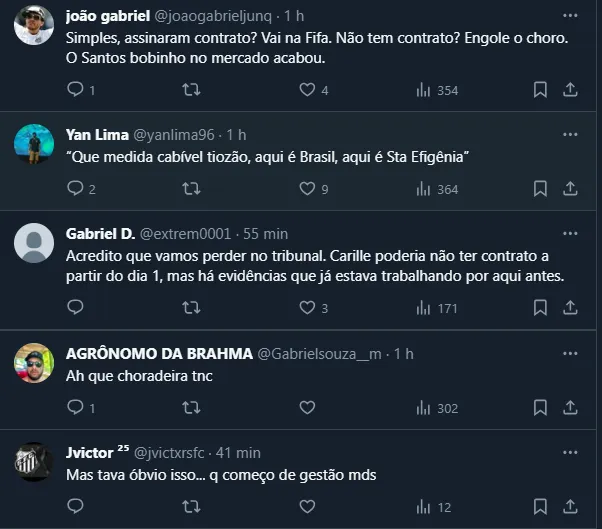Open Gabriel D.'s default avatar
Image resolution: width=602 pixels, height=529 pixels.
tap(34, 243)
